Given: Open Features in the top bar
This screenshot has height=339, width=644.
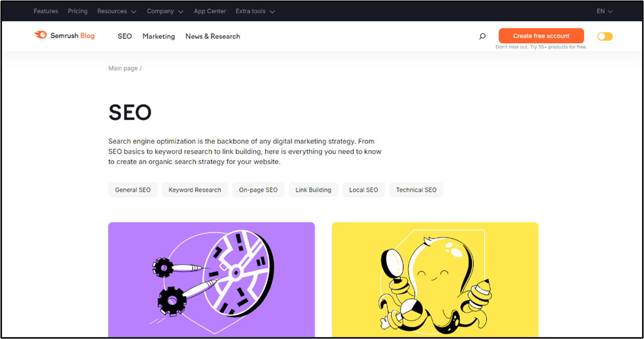Looking at the screenshot, I should (x=46, y=11).
